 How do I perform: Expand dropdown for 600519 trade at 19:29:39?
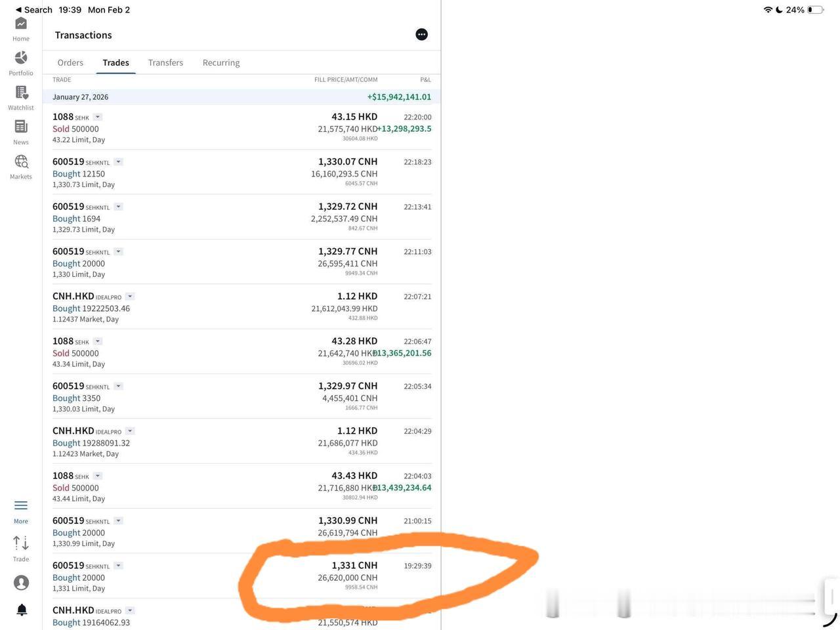(x=119, y=566)
